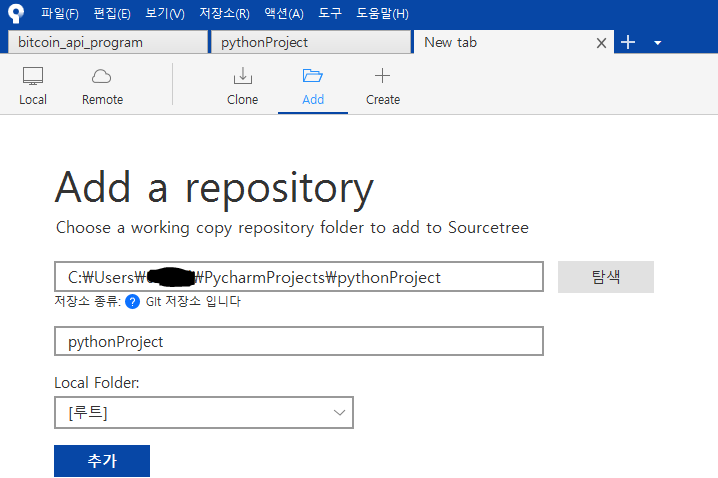Click the pythonProject name input field
Viewport: 718px width, 478px height.
[299, 341]
